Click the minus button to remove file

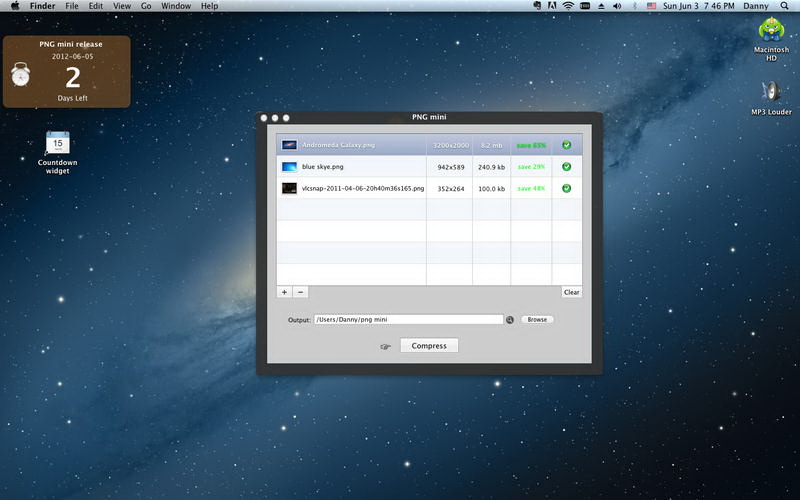click(x=301, y=292)
